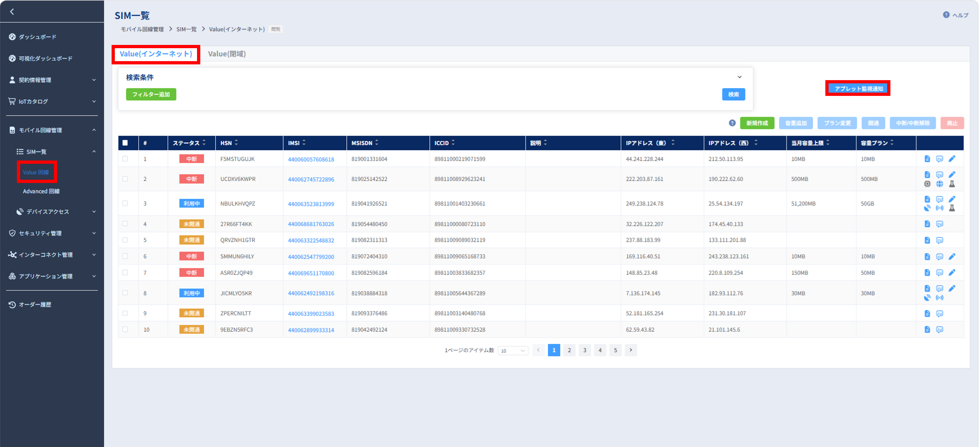Go to page 5 of results
Screen dimensions: 980x447
615,350
